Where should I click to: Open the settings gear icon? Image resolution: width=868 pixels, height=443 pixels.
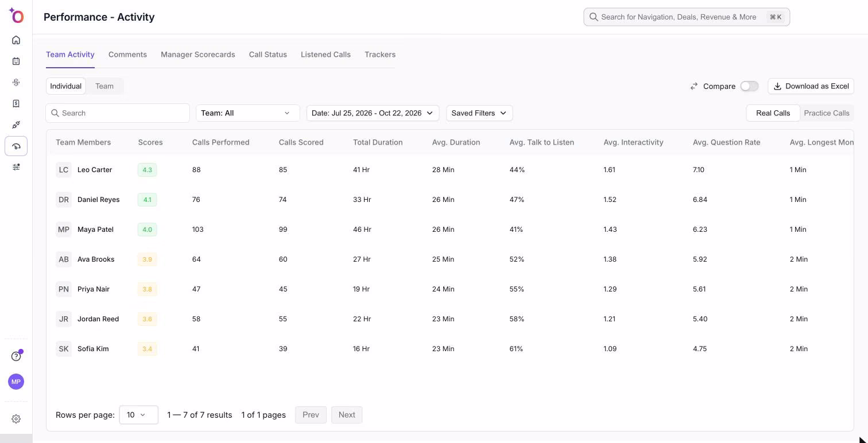[16, 419]
